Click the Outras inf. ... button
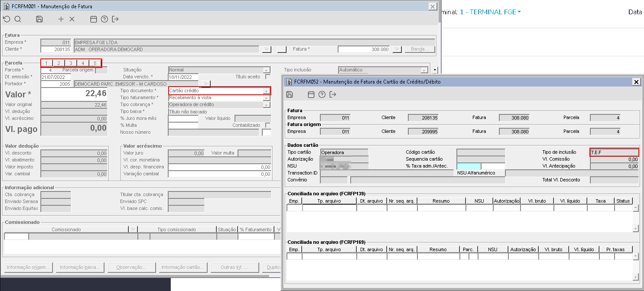 [x=235, y=267]
